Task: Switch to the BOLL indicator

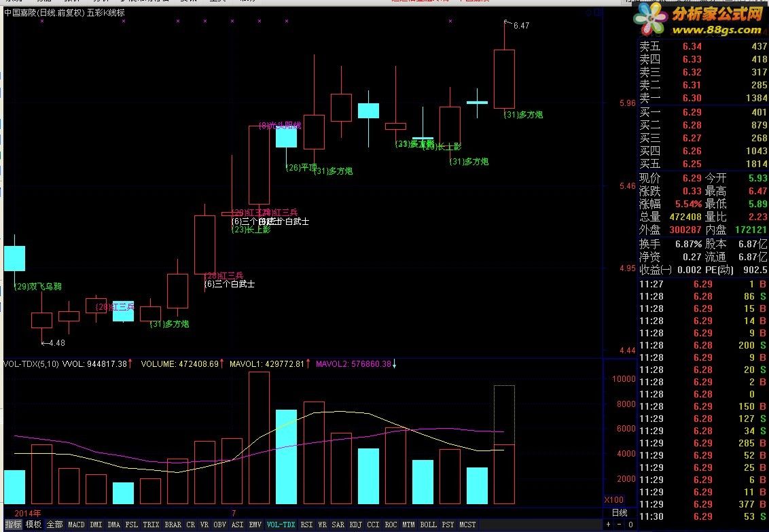Action: point(428,525)
